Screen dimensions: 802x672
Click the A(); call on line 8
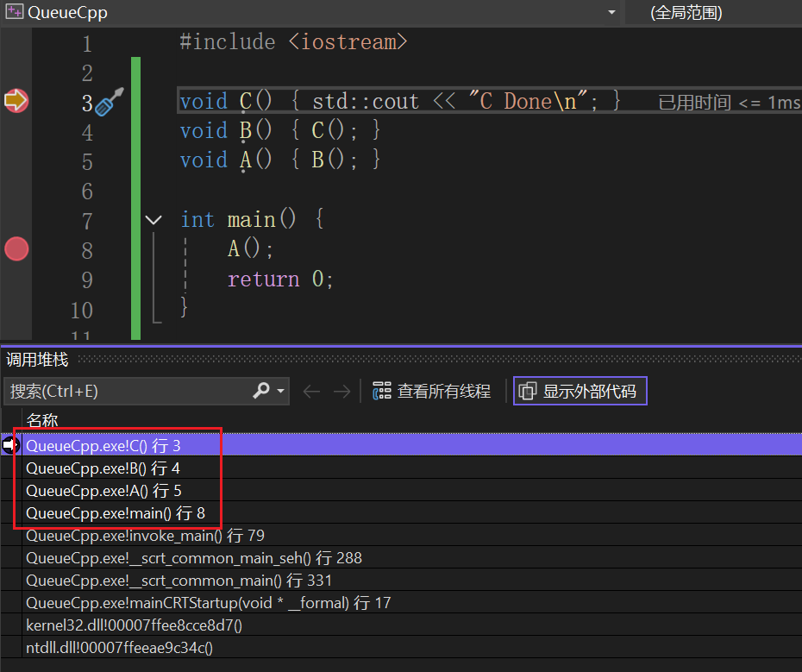pos(250,250)
